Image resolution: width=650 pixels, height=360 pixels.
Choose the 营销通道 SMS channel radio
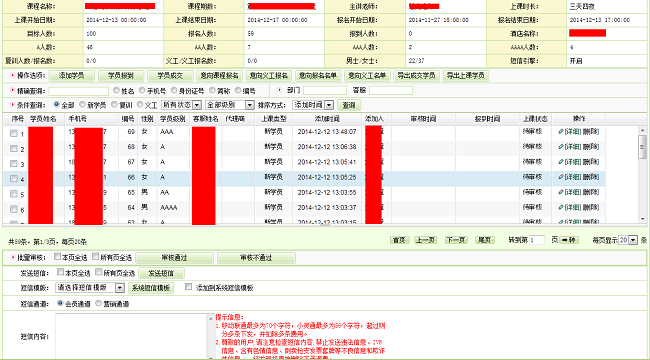pos(99,303)
